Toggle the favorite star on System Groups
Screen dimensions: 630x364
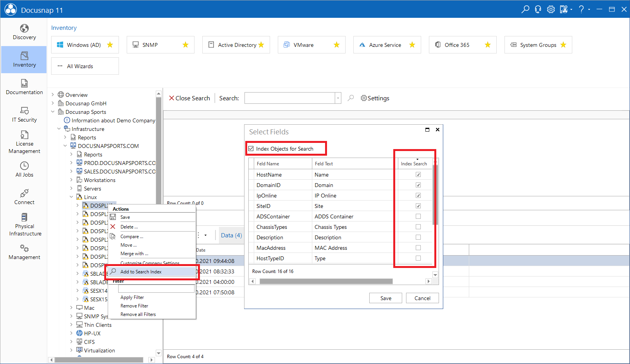pos(563,45)
